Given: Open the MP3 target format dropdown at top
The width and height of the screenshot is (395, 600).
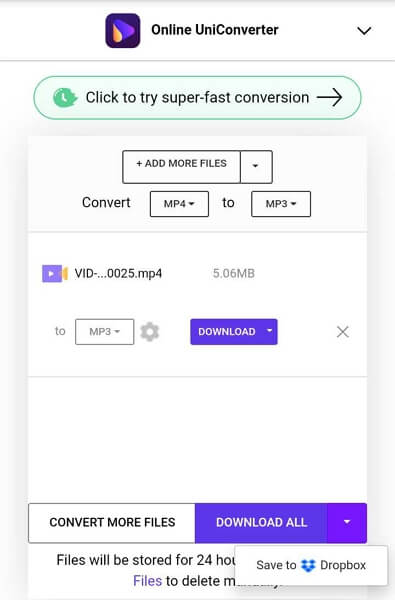Looking at the screenshot, I should (281, 204).
